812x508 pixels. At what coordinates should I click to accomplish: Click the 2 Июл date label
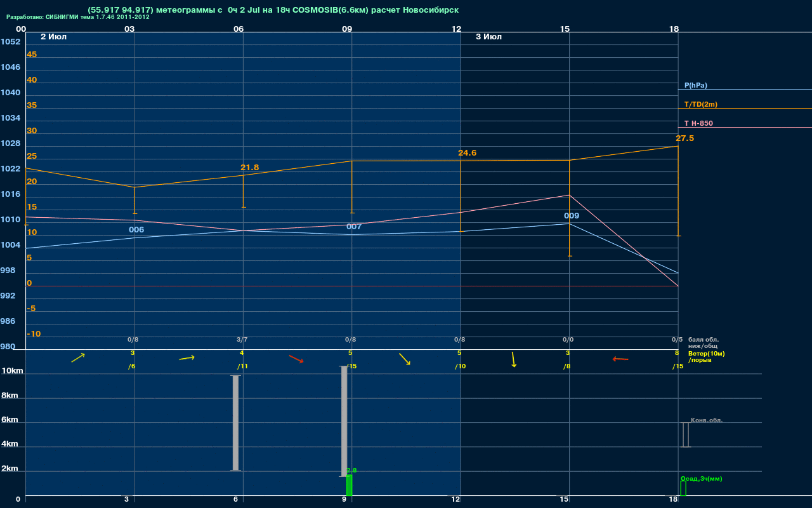tap(53, 37)
